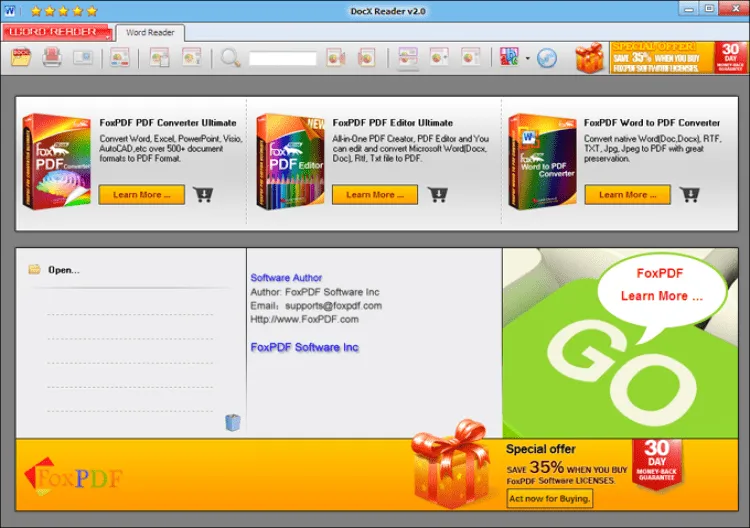Click the blue globe web icon
The width and height of the screenshot is (750, 528).
click(x=547, y=58)
